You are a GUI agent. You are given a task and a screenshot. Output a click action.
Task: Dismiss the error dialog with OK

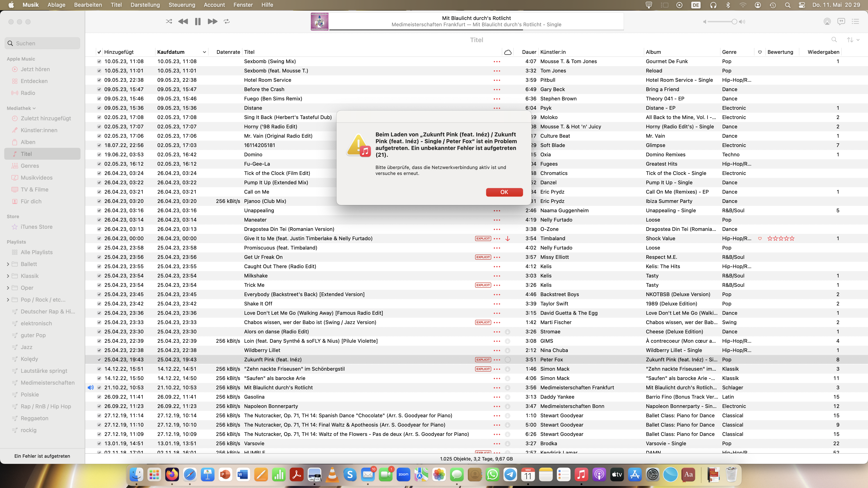coord(504,192)
